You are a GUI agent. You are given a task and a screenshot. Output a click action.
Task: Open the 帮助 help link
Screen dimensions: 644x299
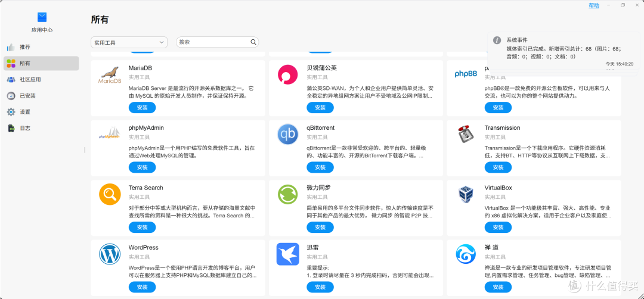tap(594, 5)
